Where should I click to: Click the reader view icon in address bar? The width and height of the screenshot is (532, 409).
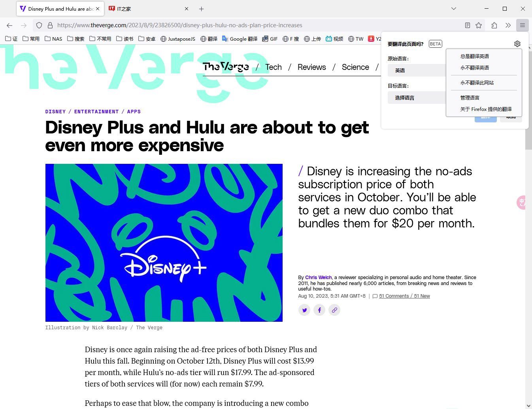click(x=467, y=25)
